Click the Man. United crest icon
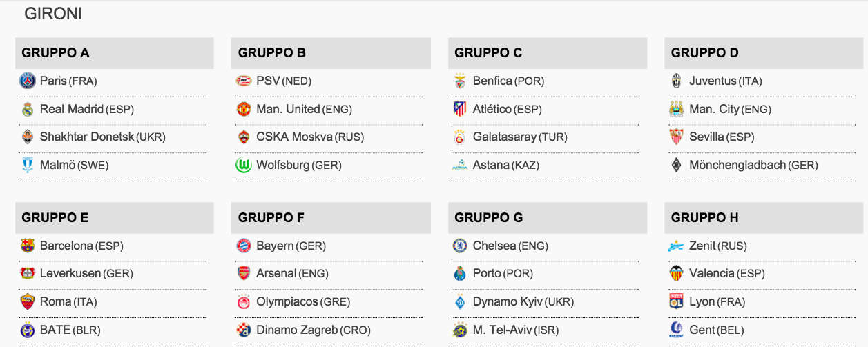The height and width of the screenshot is (347, 868). (x=244, y=109)
